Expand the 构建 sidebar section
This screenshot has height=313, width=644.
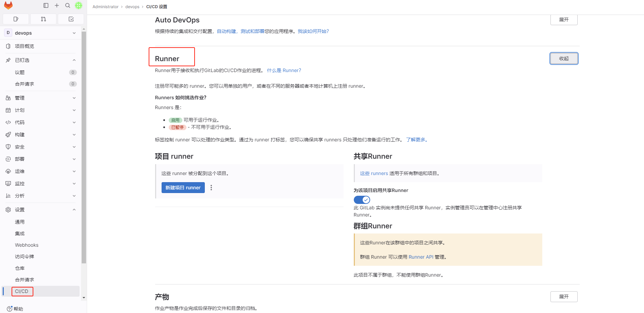pos(41,135)
